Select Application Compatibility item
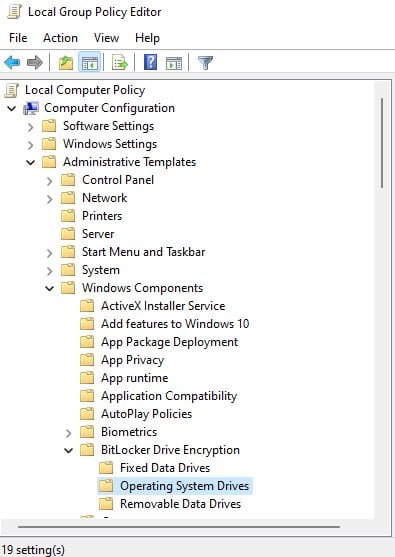The width and height of the screenshot is (395, 557). point(169,396)
